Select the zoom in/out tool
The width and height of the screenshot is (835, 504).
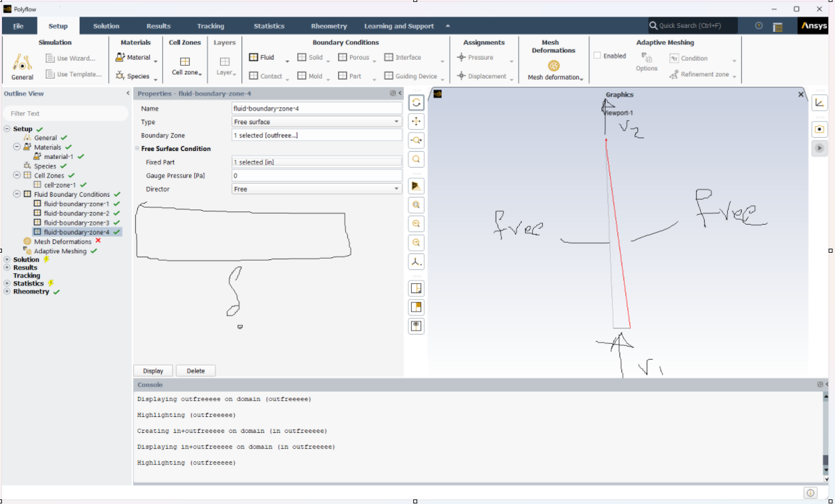pyautogui.click(x=417, y=140)
